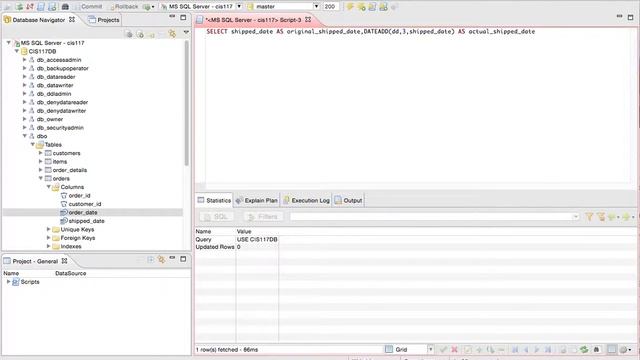Image resolution: width=640 pixels, height=360 pixels.
Task: Expand the db_accessadmin schema
Action: (24, 60)
